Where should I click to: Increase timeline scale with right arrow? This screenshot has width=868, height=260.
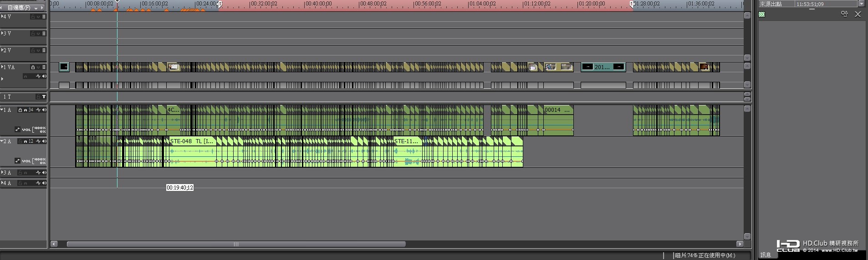43,8
